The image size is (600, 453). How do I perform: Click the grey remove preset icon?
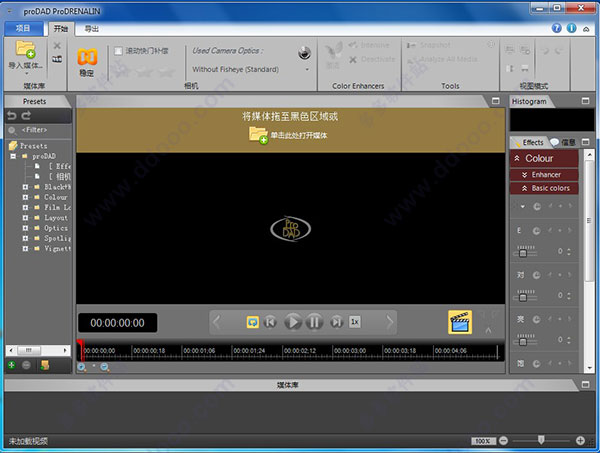tap(26, 365)
